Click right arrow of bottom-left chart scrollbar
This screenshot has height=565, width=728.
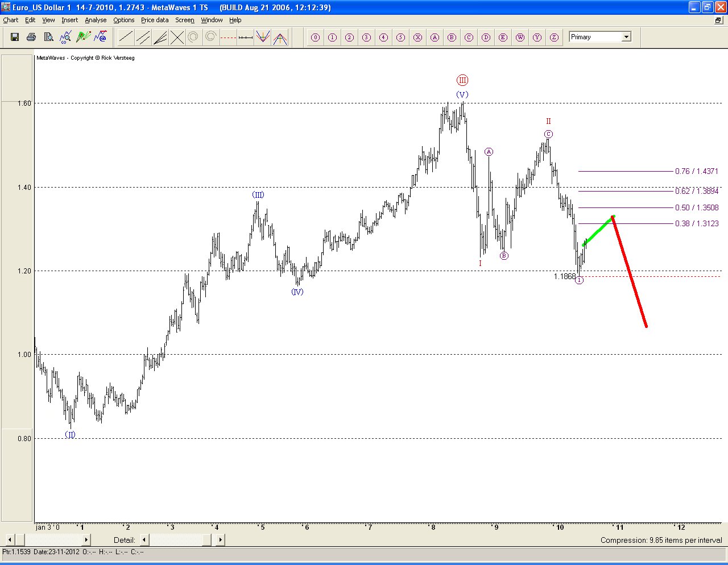coord(86,539)
